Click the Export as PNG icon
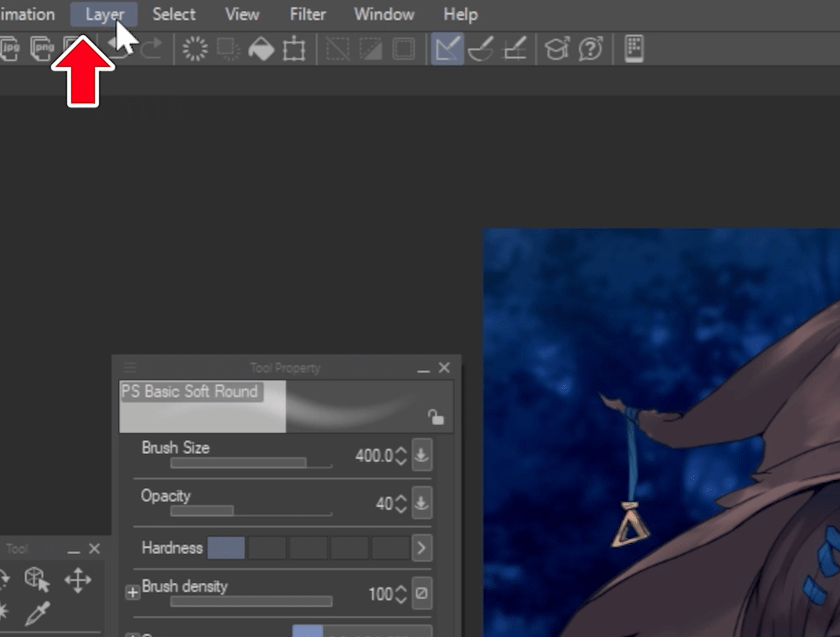840x637 pixels. click(42, 49)
